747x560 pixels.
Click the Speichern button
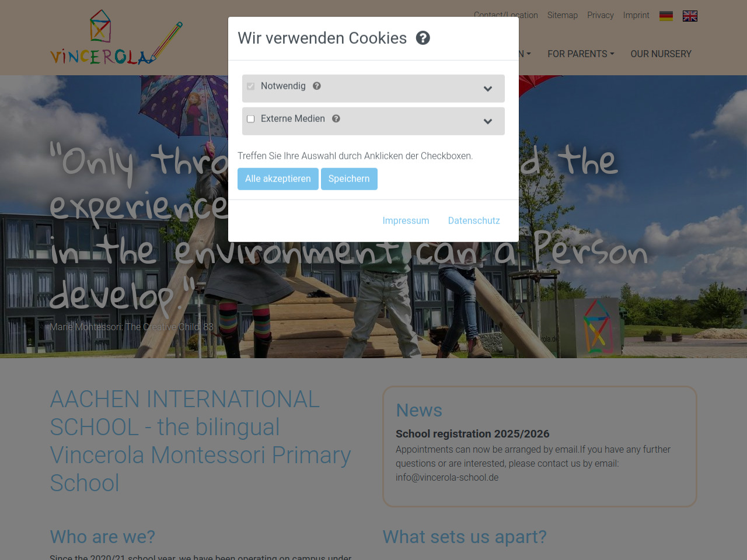point(349,179)
